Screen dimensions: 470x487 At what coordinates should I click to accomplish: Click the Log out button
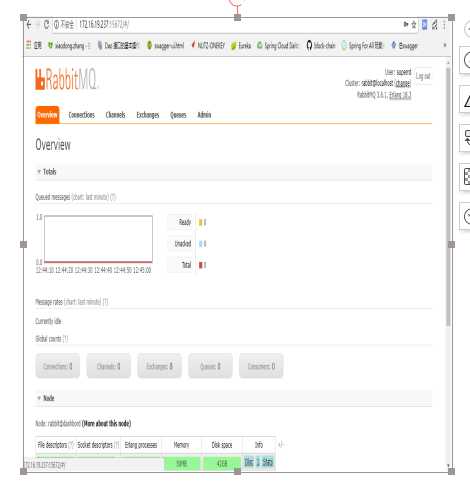point(423,76)
